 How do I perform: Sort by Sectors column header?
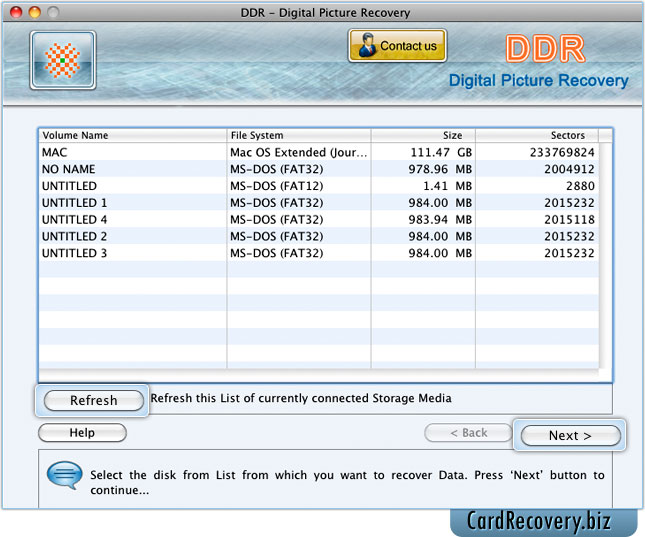(x=537, y=135)
